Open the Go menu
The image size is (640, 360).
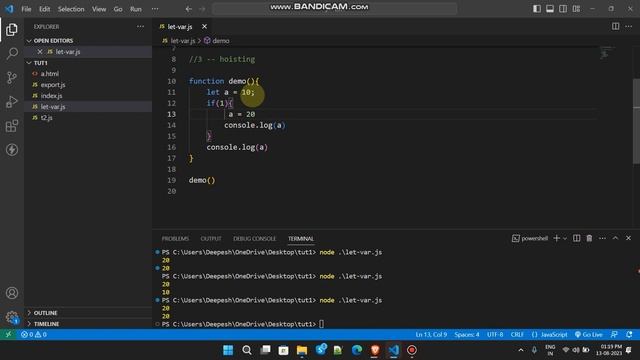click(x=118, y=9)
